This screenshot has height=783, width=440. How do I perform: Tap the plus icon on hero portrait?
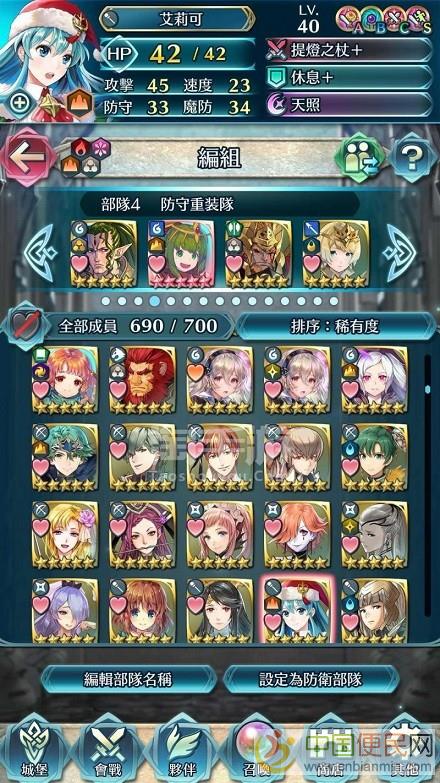[20, 104]
